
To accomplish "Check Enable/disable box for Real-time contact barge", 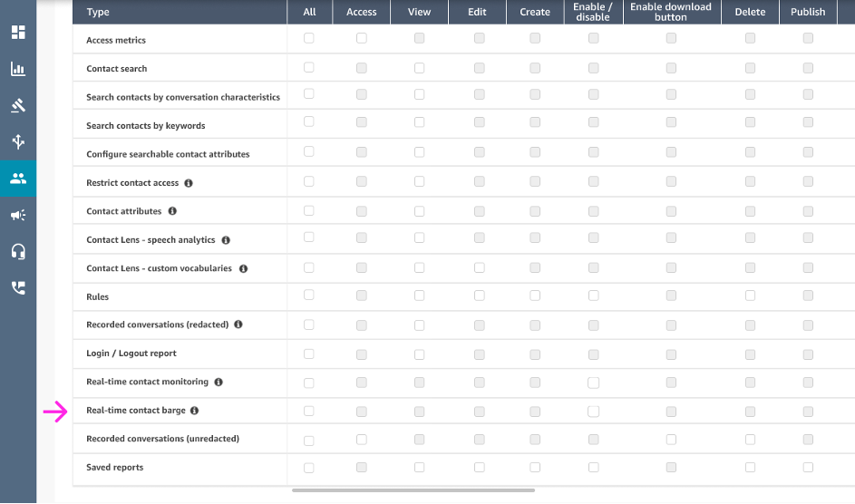I will [x=593, y=412].
